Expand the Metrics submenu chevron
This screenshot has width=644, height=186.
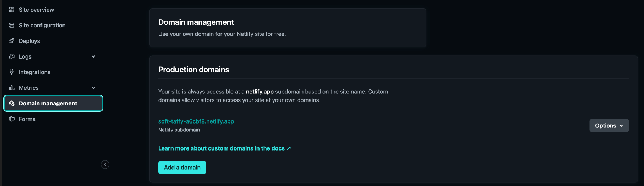(93, 88)
